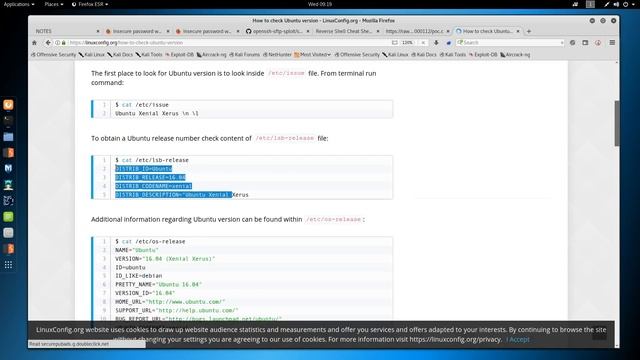640x360 pixels.
Task: Click the padlock security icon in address bar
Action: pyautogui.click(x=63, y=42)
